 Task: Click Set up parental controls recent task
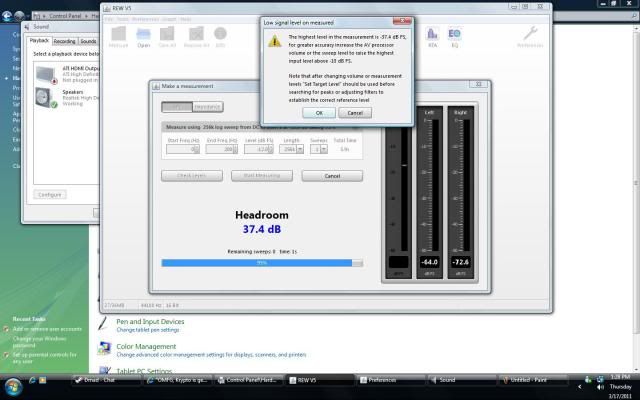44,358
